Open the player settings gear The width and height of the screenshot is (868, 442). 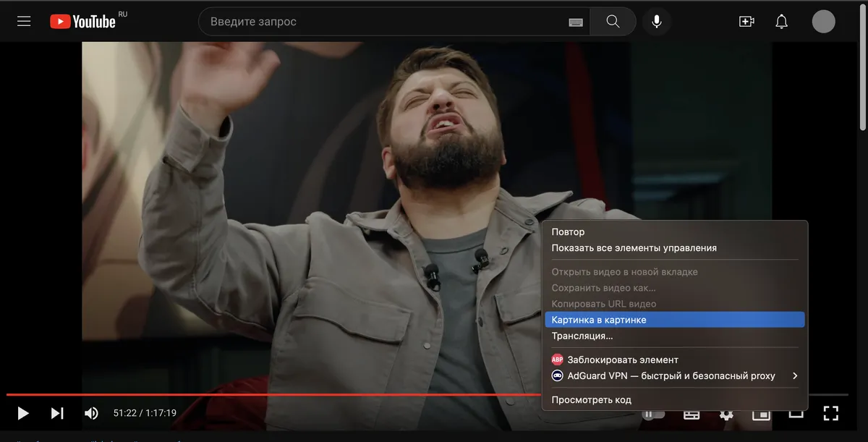[x=726, y=415]
